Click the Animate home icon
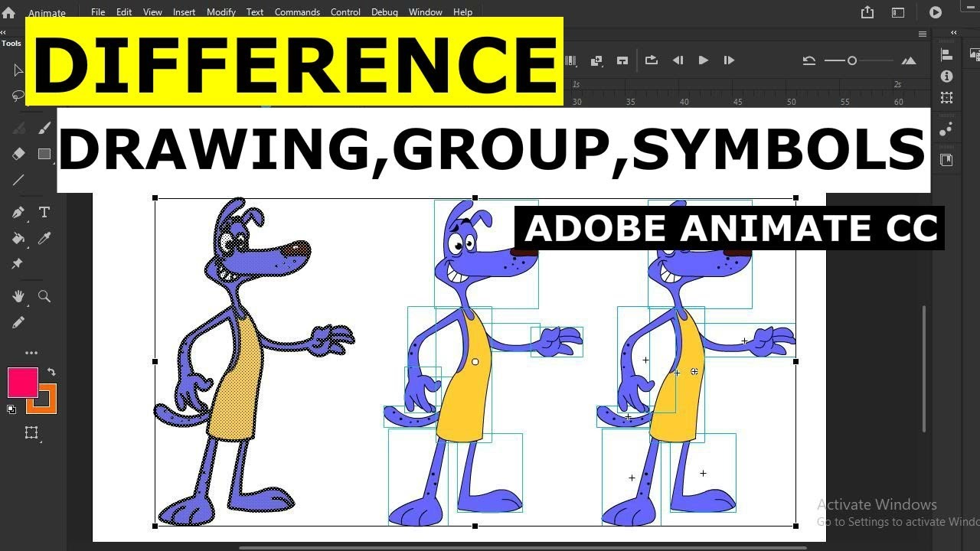The image size is (980, 551). pyautogui.click(x=8, y=12)
